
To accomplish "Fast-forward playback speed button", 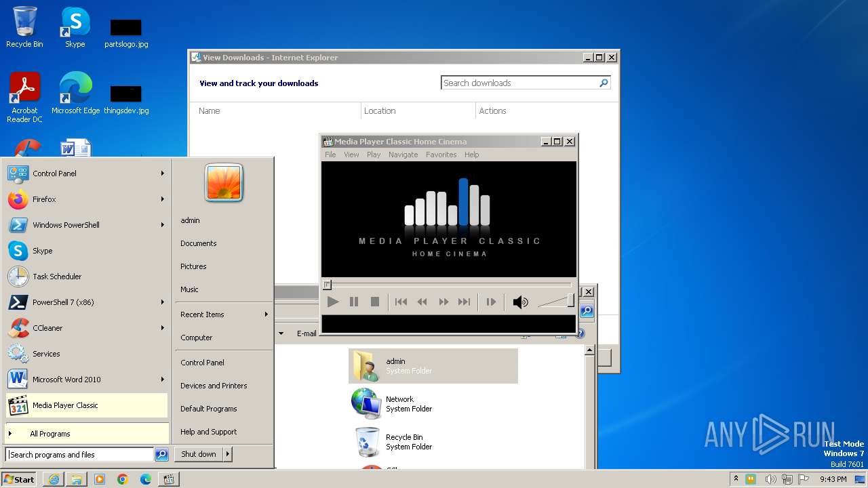I will point(443,302).
